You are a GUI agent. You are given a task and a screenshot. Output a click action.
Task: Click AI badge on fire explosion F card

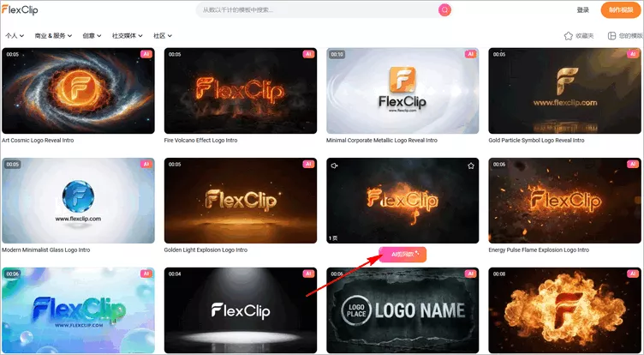[633, 274]
